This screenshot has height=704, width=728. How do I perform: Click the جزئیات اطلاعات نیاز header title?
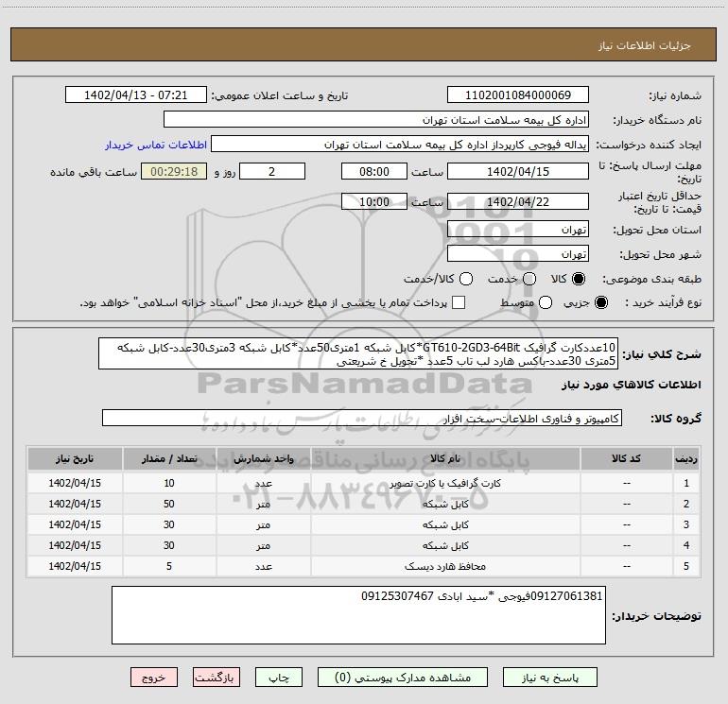click(x=645, y=45)
